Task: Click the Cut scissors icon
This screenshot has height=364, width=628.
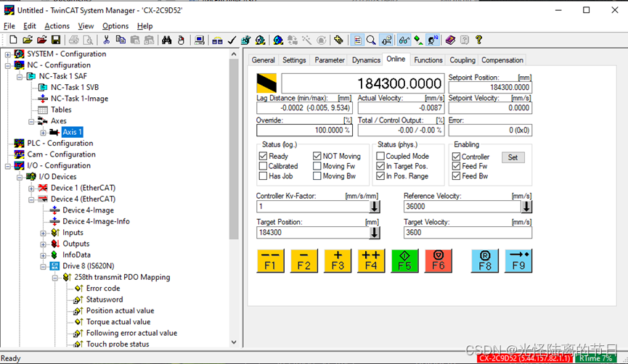Action: click(106, 40)
